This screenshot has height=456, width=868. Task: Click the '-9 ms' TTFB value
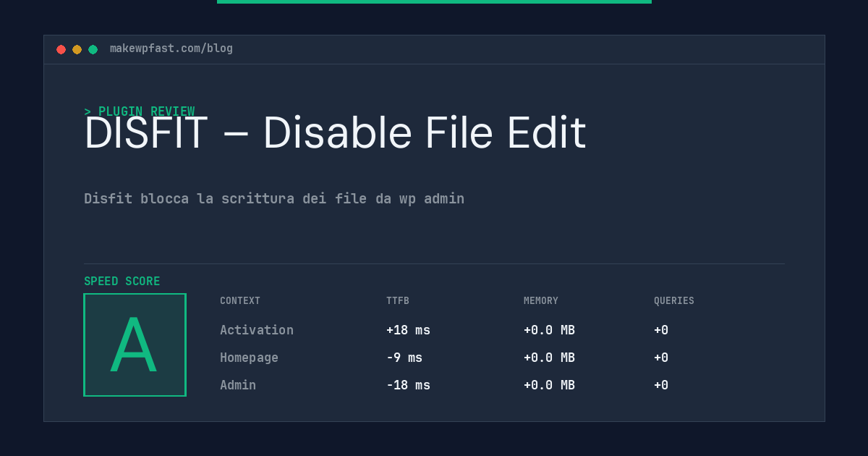click(404, 358)
